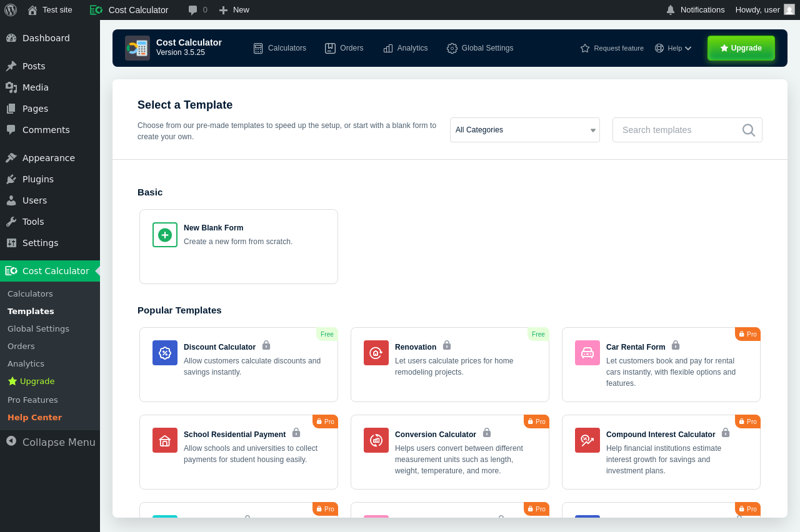Screen dimensions: 800x532
Task: Click the Search templates input field
Action: [687, 130]
